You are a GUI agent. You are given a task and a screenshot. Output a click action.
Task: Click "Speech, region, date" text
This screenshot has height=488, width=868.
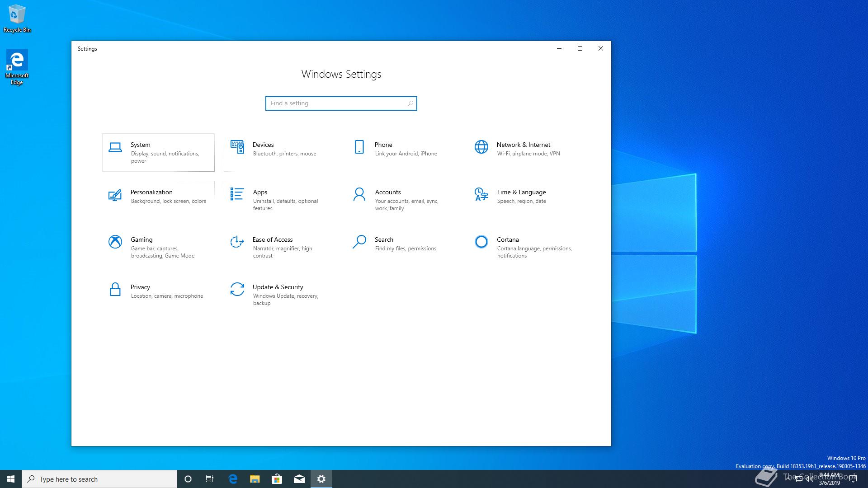[x=521, y=201]
